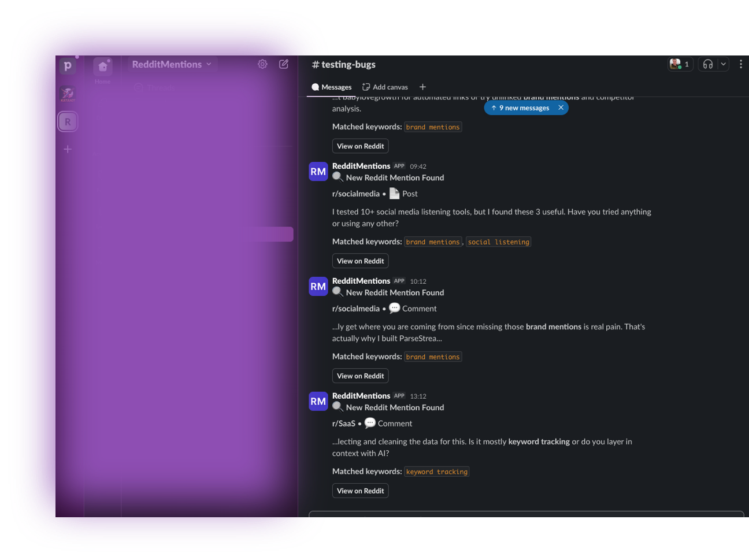This screenshot has width=749, height=560.
Task: Open RedditMentions sender name at 10:12
Action: coord(361,281)
